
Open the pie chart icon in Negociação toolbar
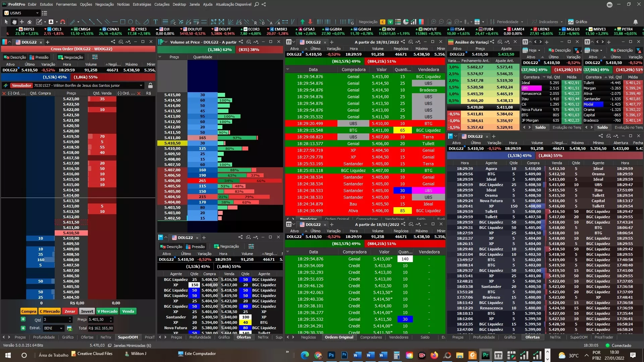(x=406, y=22)
